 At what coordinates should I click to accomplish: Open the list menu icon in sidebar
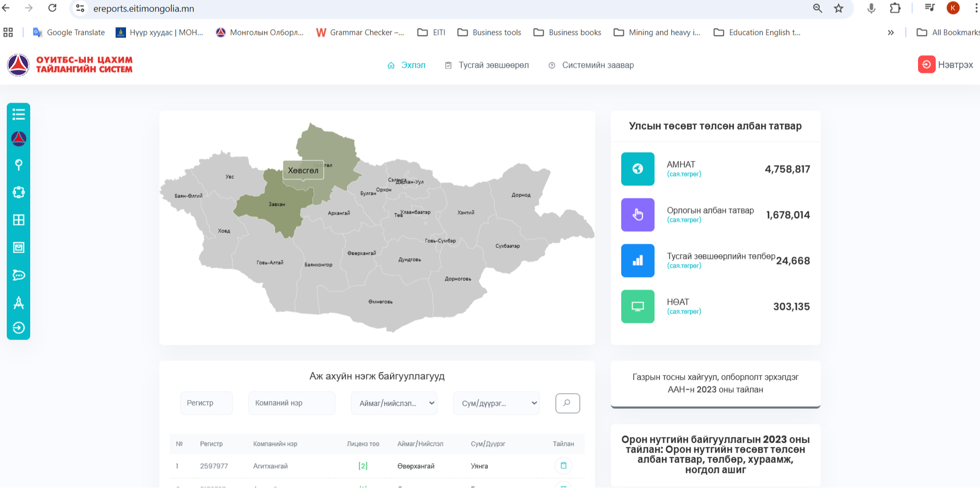click(18, 114)
